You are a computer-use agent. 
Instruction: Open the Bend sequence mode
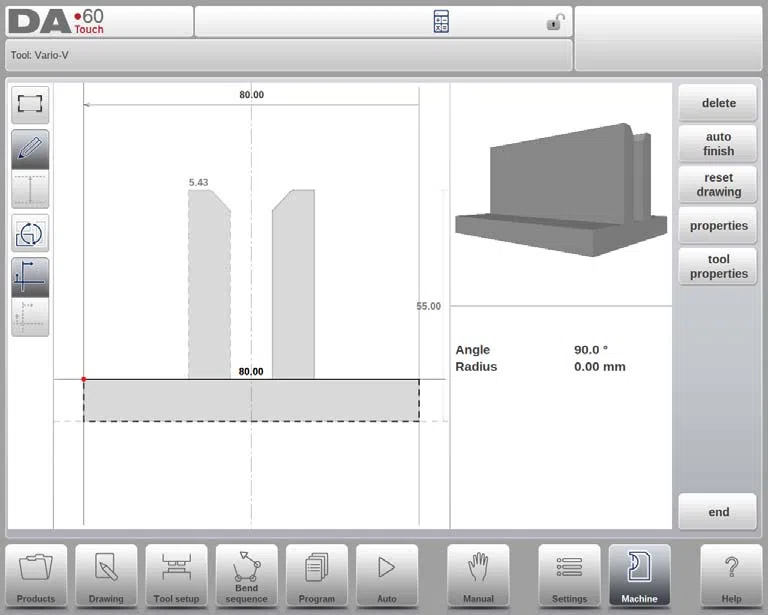pos(246,576)
